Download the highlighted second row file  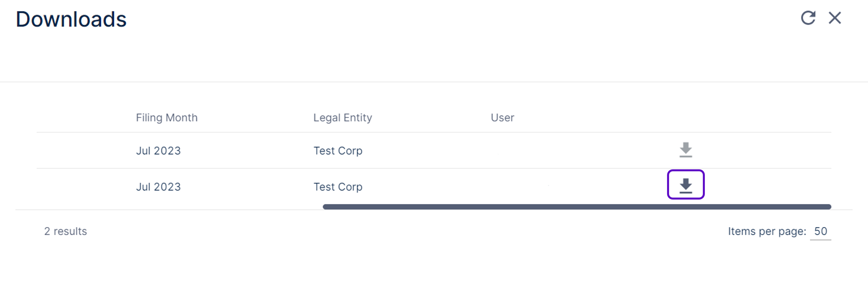tap(685, 185)
